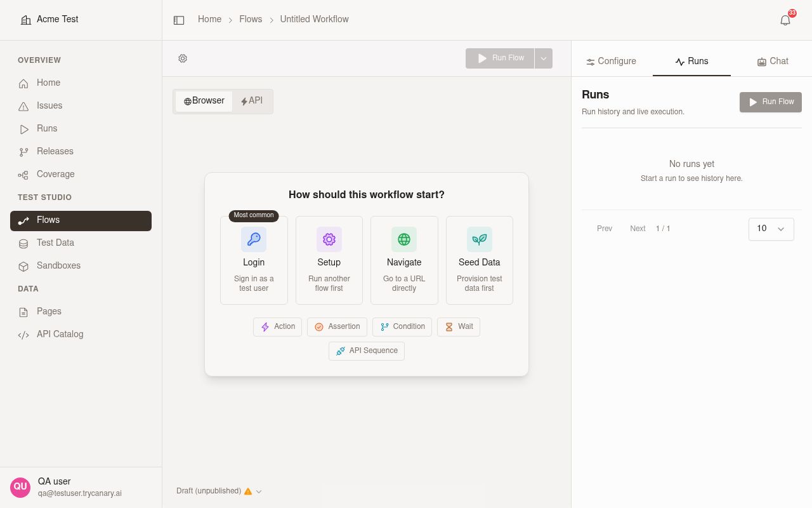Screen dimensions: 812x508
Task: Toggle the sidebar panel icon
Action: [179, 20]
